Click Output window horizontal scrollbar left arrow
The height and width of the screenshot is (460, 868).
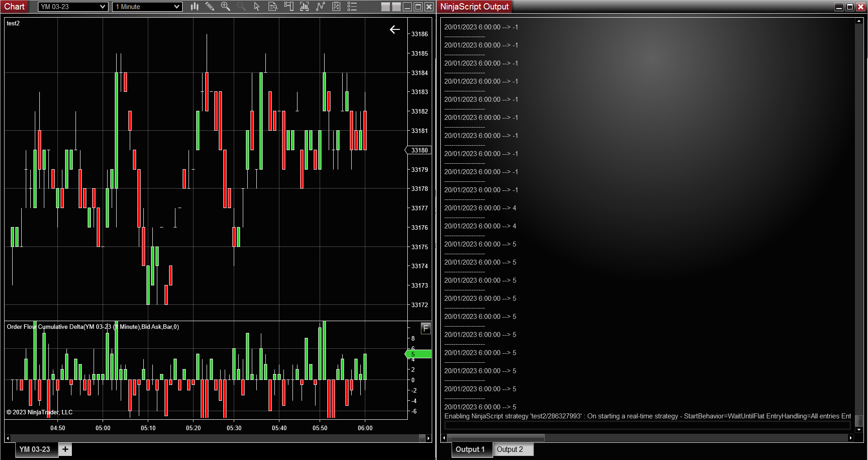pos(444,438)
